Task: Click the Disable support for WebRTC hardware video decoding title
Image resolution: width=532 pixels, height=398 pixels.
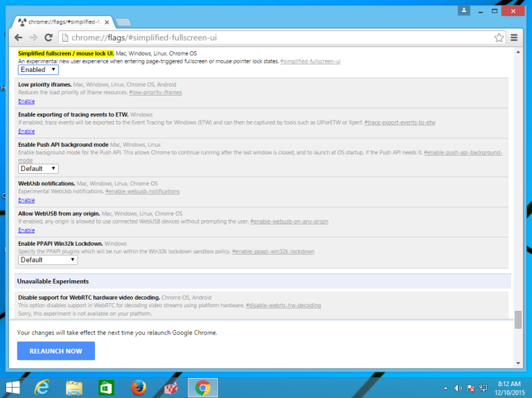Action: 89,298
